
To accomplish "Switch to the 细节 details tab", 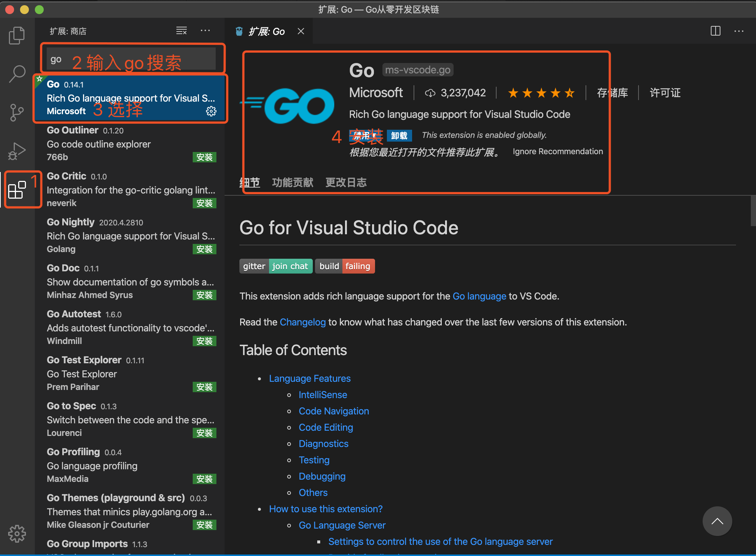I will tap(250, 182).
